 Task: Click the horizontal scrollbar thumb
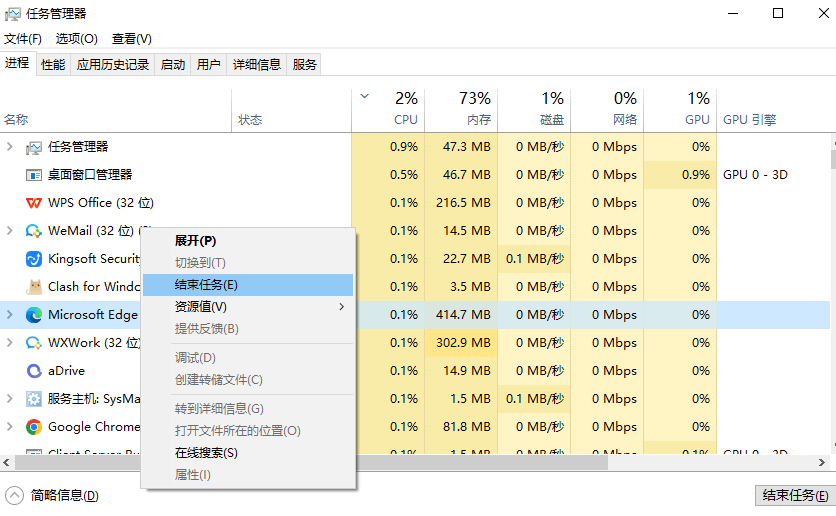(x=311, y=463)
